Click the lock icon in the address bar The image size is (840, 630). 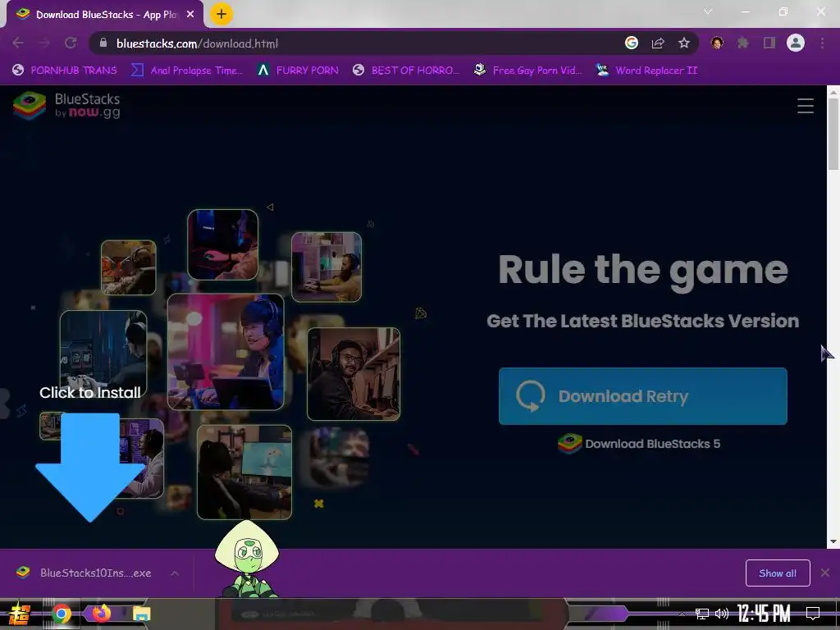point(104,43)
